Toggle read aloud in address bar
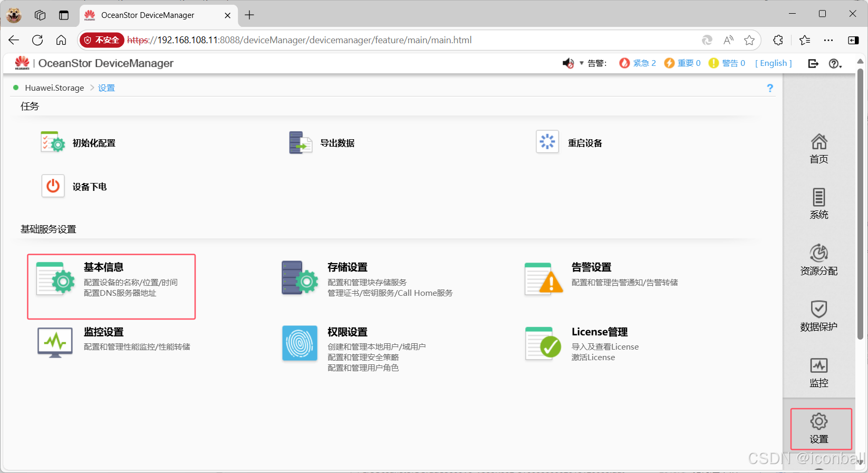Viewport: 868px width, 473px height. coord(729,40)
